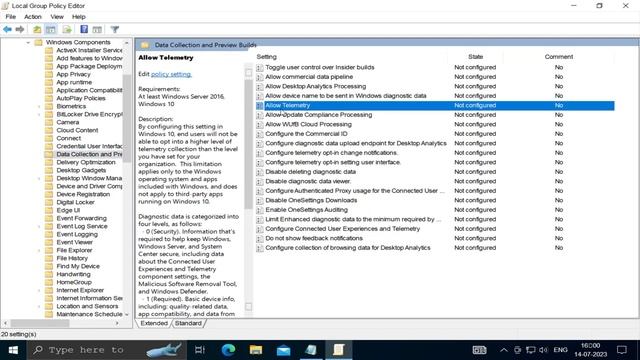This screenshot has height=360, width=640.
Task: Open Group Policy Editor taskbar icon
Action: pyautogui.click(x=338, y=350)
